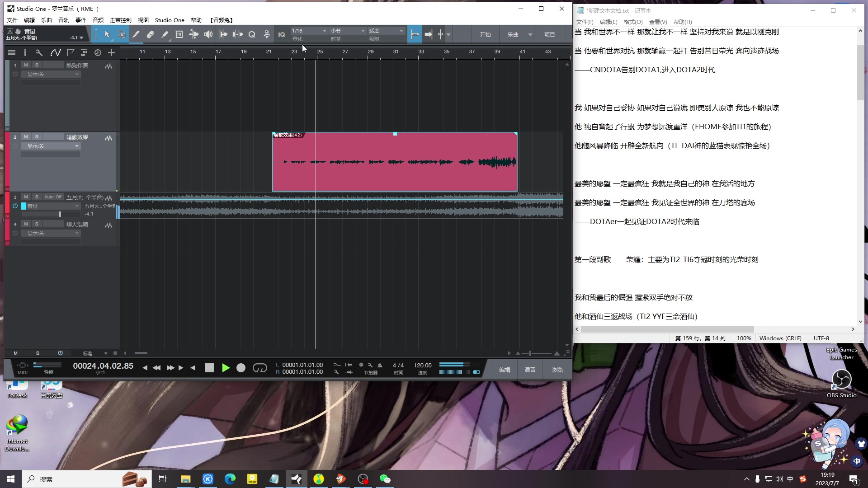Open the tempo clock track icon
The image size is (868, 488).
[x=98, y=53]
